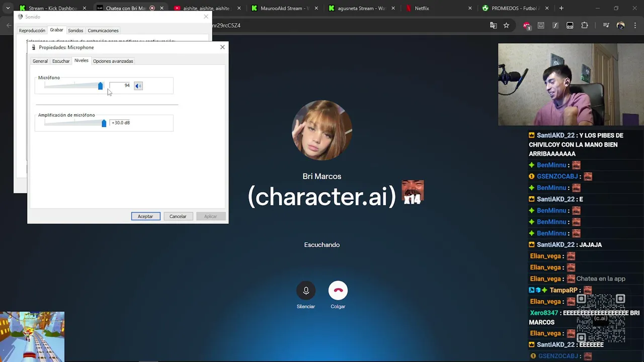
Task: Open Bri Marcos profile picture
Action: (322, 130)
